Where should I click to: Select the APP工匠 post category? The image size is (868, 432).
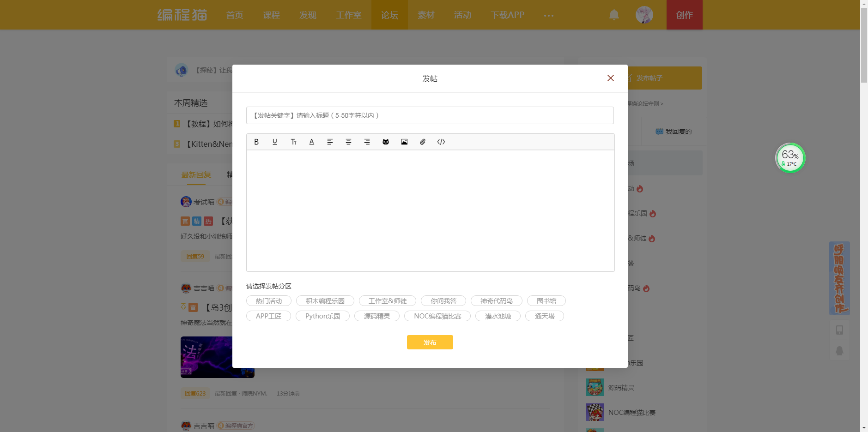pyautogui.click(x=269, y=316)
